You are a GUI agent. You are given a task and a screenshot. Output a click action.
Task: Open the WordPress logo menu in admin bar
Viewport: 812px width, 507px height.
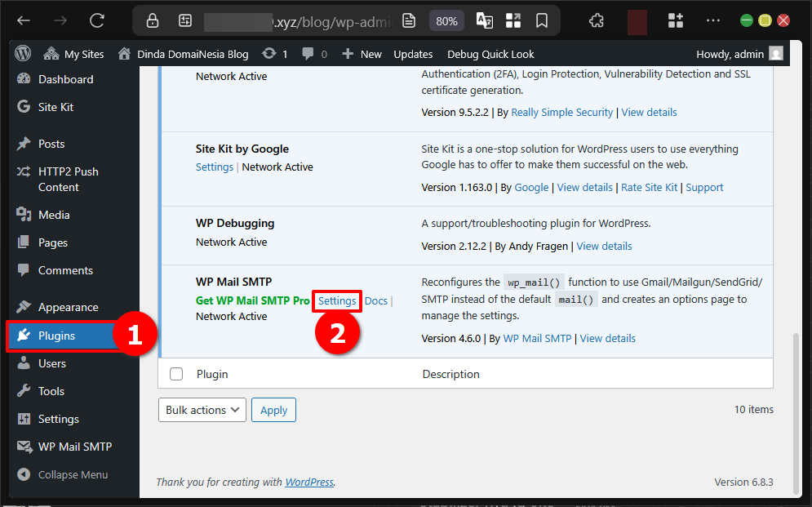[24, 53]
